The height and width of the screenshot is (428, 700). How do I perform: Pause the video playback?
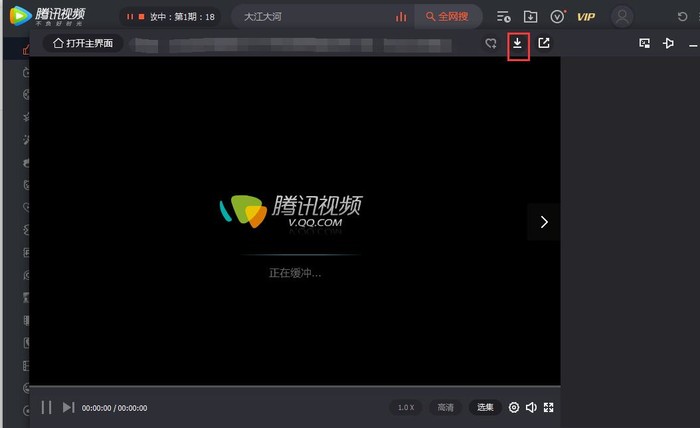[46, 408]
